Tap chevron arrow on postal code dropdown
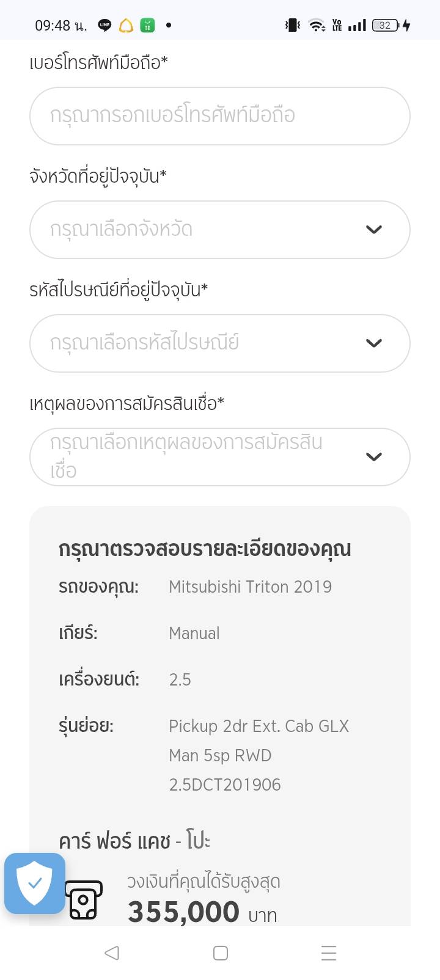 coord(373,343)
